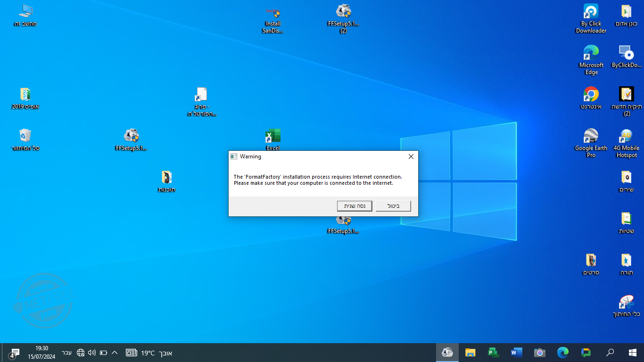Select the Install SanDisk desktop icon
This screenshot has width=644, height=362.
pyautogui.click(x=273, y=20)
